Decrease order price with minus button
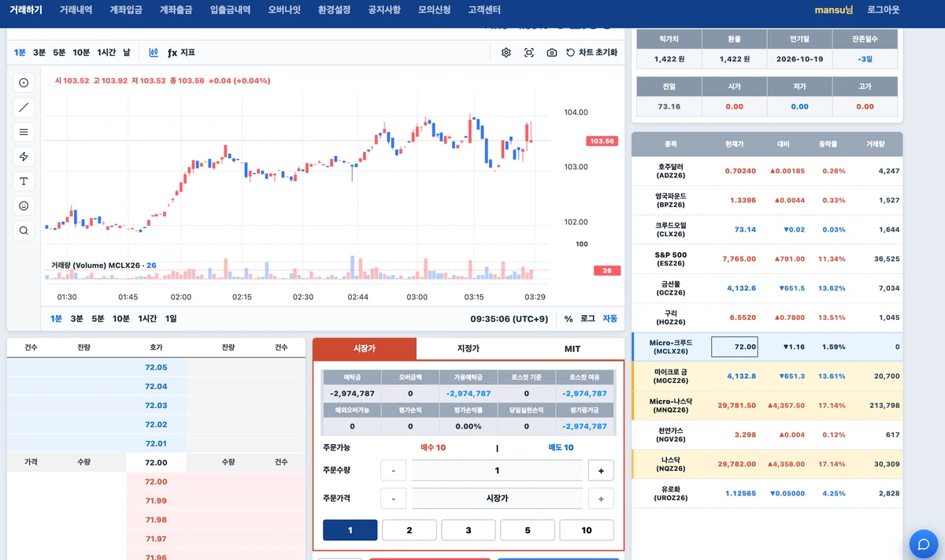The height and width of the screenshot is (560, 945). [x=393, y=499]
